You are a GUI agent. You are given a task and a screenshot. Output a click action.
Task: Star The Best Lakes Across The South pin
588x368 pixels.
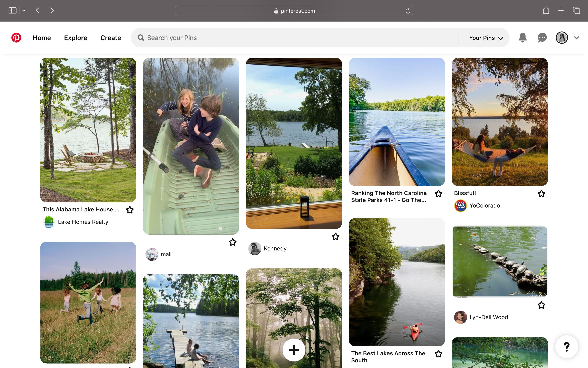(x=439, y=354)
